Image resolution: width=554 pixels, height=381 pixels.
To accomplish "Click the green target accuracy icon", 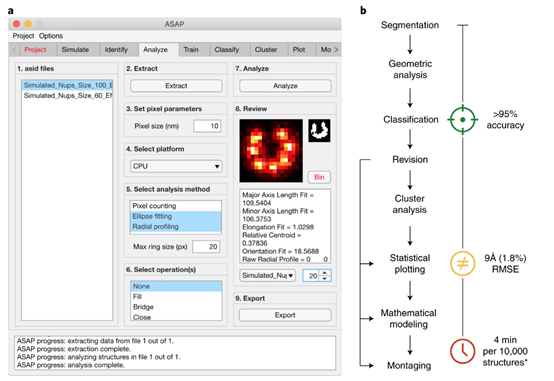I will (462, 119).
